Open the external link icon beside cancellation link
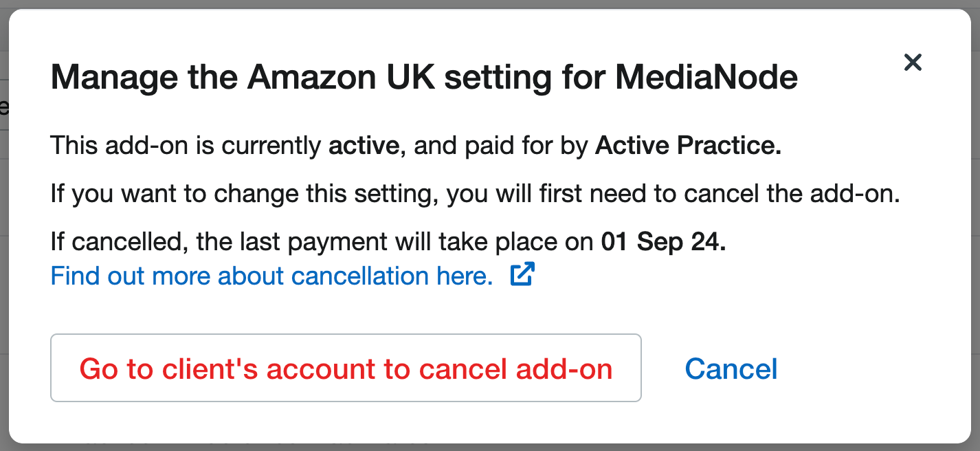Screen dimensions: 980x451 [522, 275]
